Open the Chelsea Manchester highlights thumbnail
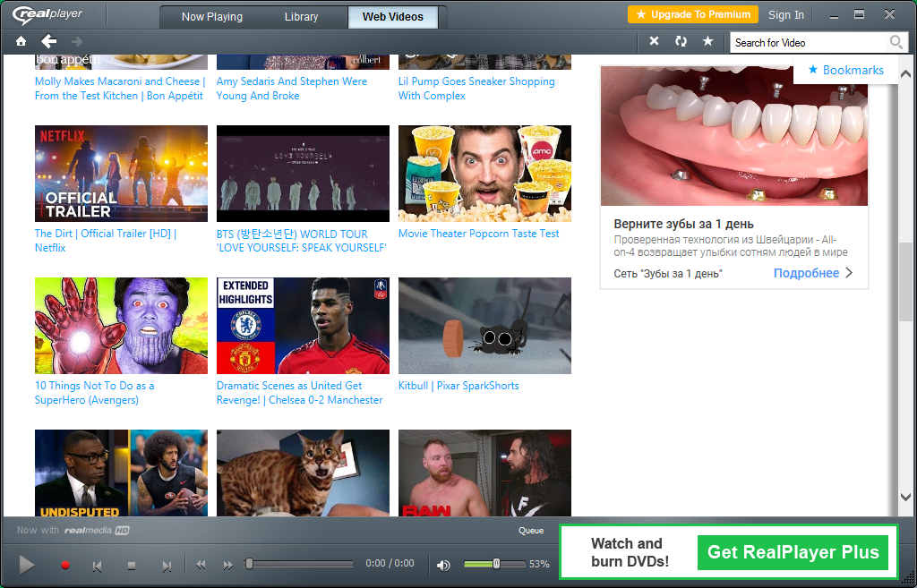Image resolution: width=917 pixels, height=588 pixels. (303, 326)
